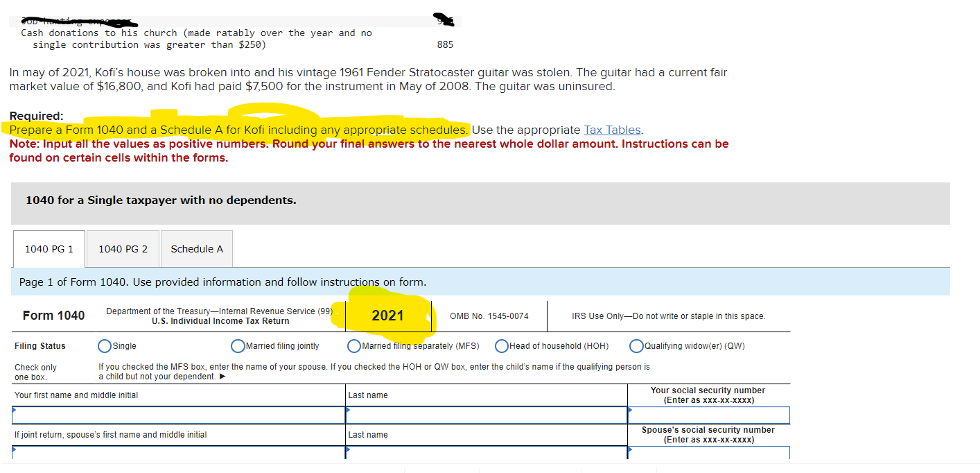The height and width of the screenshot is (473, 980).
Task: Return to the 1040 PG 1 tab
Action: tap(49, 248)
